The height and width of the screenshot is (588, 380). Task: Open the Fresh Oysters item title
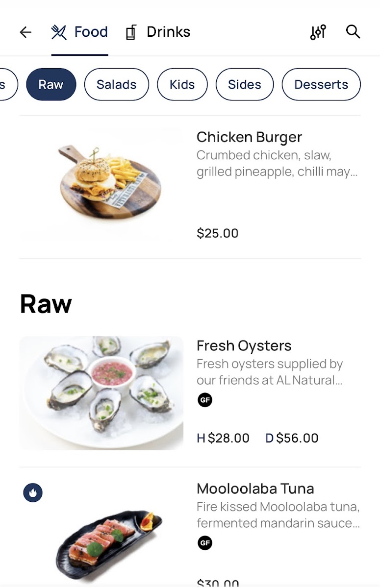(244, 346)
